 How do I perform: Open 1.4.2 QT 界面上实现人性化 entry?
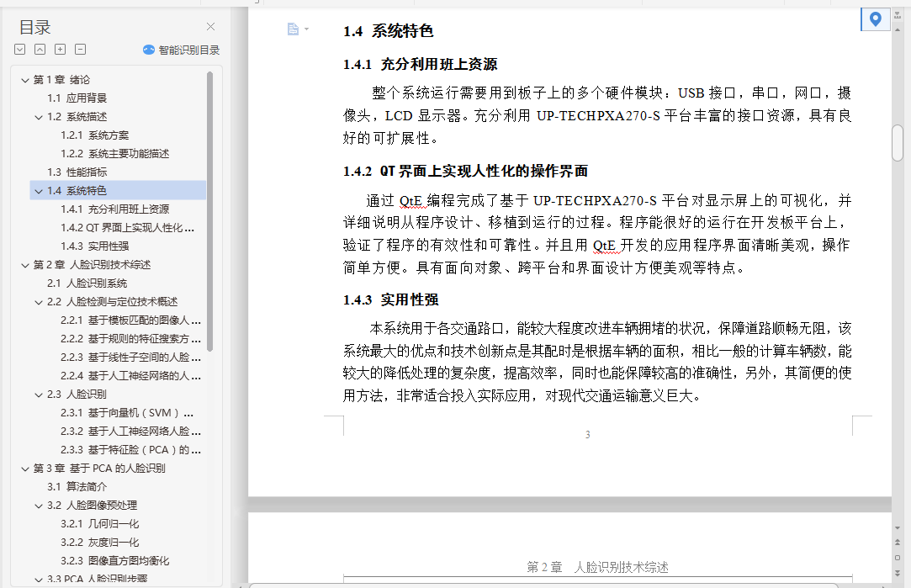pyautogui.click(x=128, y=228)
